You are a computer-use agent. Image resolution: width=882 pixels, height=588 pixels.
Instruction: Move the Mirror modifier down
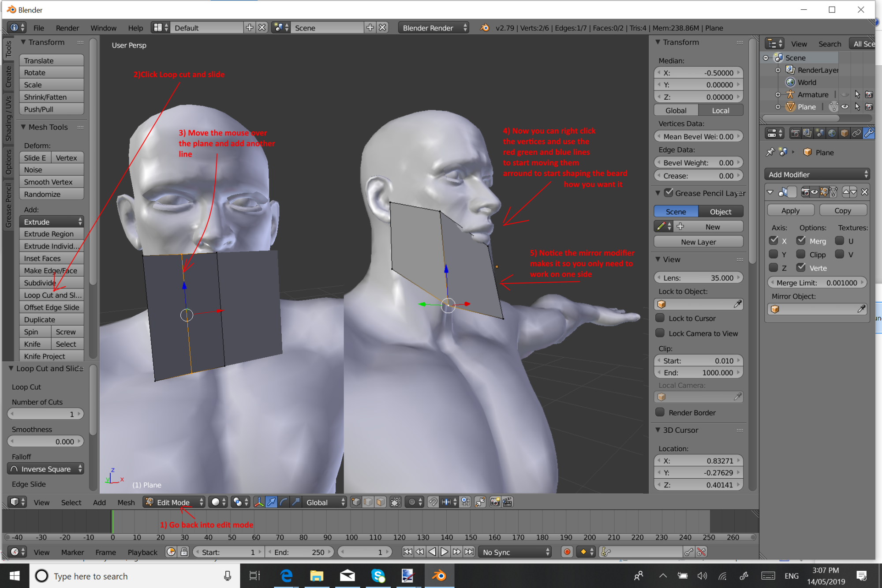(853, 192)
